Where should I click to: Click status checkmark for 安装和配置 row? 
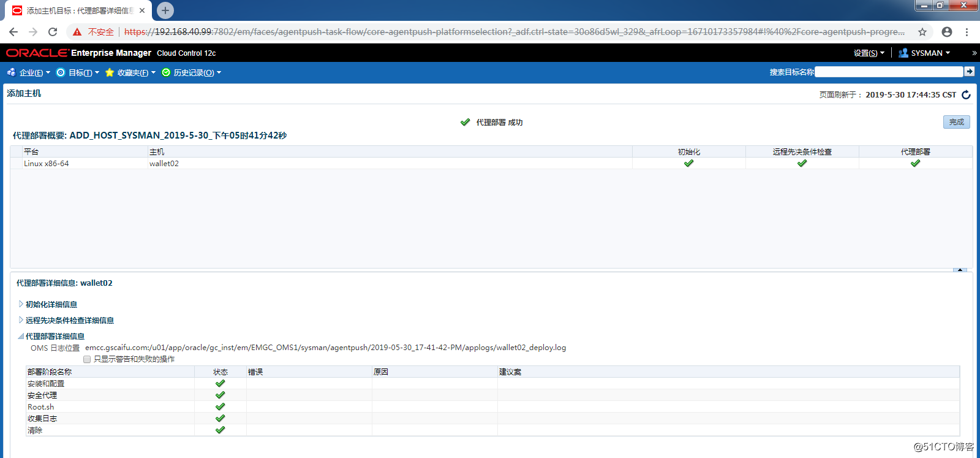point(221,383)
